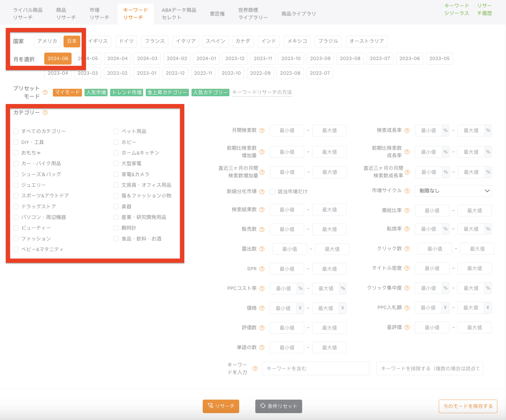Click help icon for SPR
The image size is (506, 420).
262,269
